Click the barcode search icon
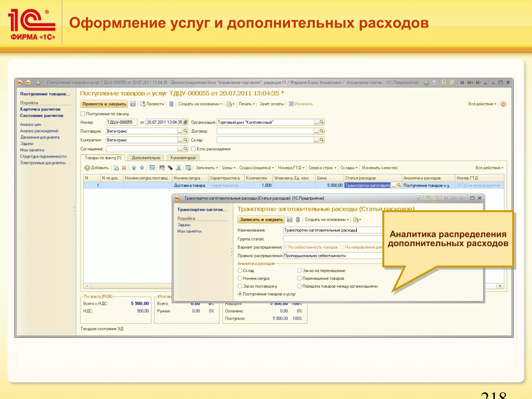Screen dimensions: 532x399 (162, 168)
